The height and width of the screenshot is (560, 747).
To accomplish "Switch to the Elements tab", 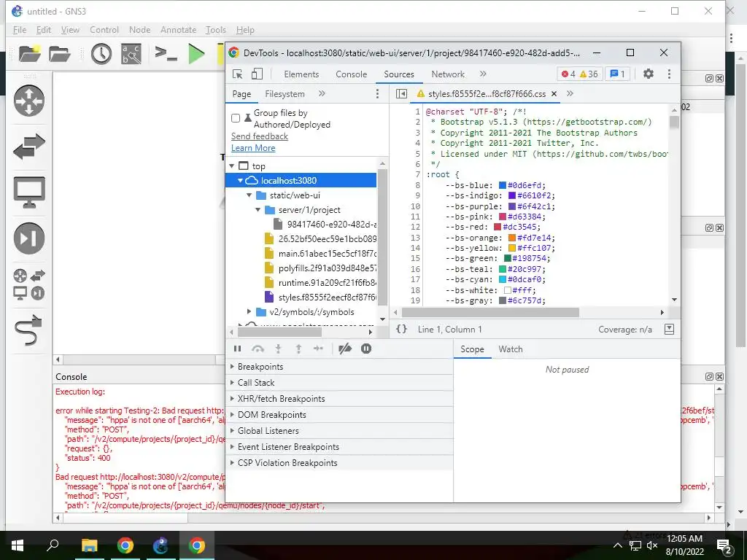I will coord(301,74).
